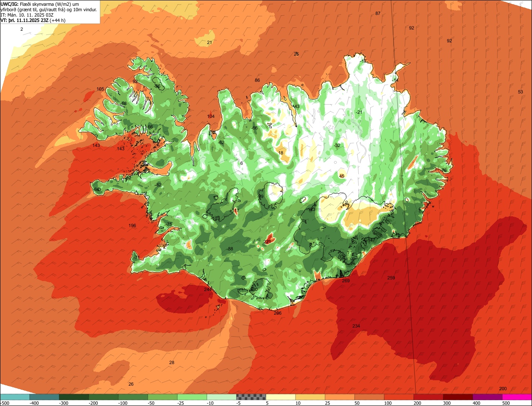Select the map value 196 west of Iceland

[132, 225]
